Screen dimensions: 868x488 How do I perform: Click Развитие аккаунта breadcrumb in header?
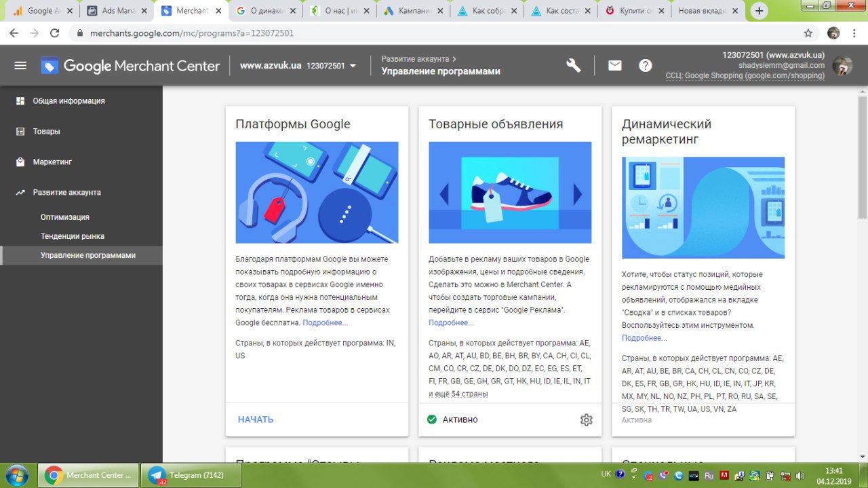(x=415, y=59)
